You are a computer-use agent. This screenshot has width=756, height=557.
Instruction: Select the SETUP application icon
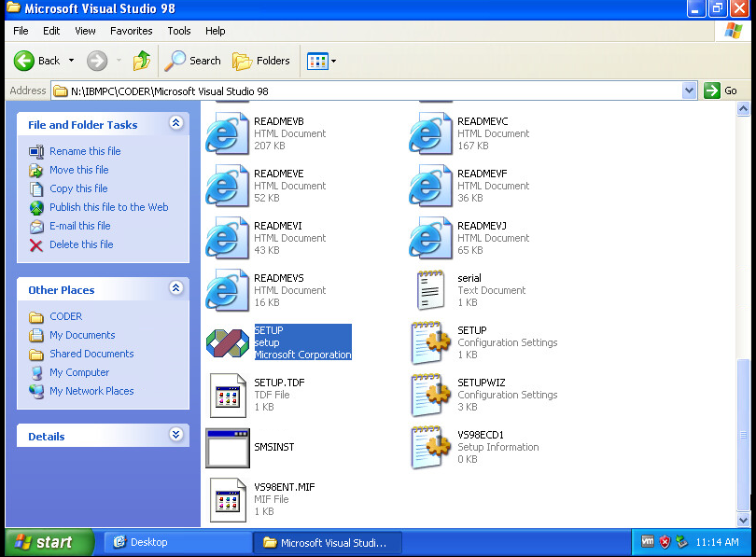coord(227,342)
